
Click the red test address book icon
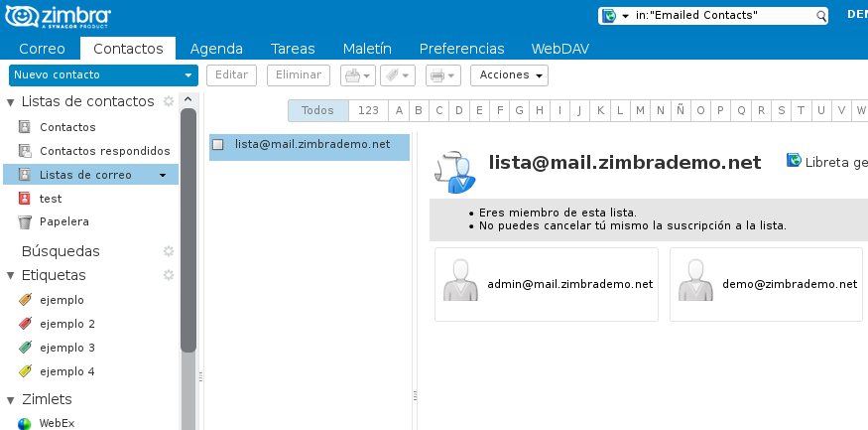[25, 199]
